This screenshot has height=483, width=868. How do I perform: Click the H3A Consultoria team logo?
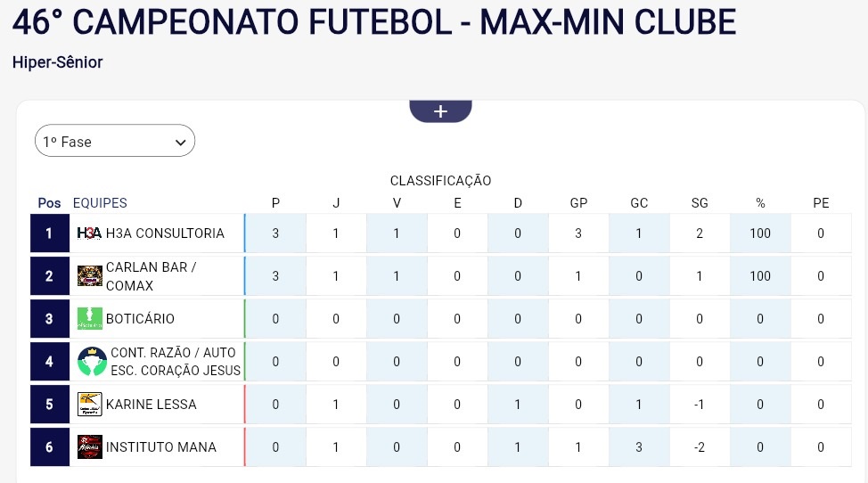(x=89, y=233)
